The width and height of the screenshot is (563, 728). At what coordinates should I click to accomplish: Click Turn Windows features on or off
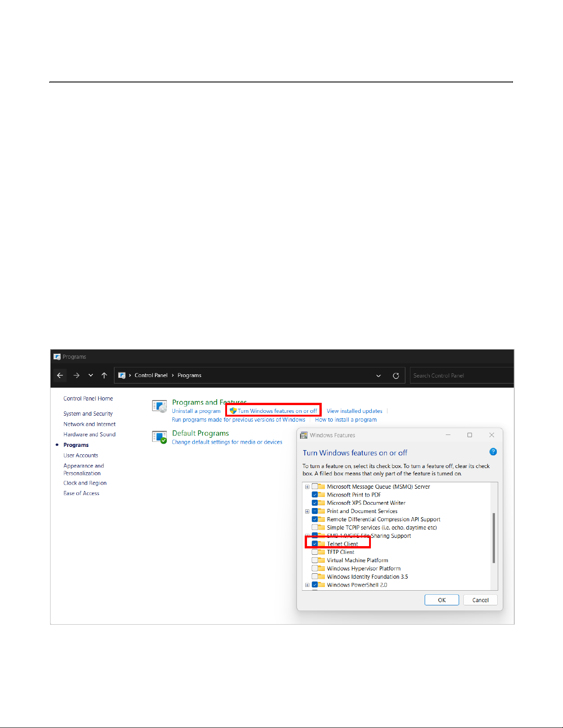[x=277, y=411]
